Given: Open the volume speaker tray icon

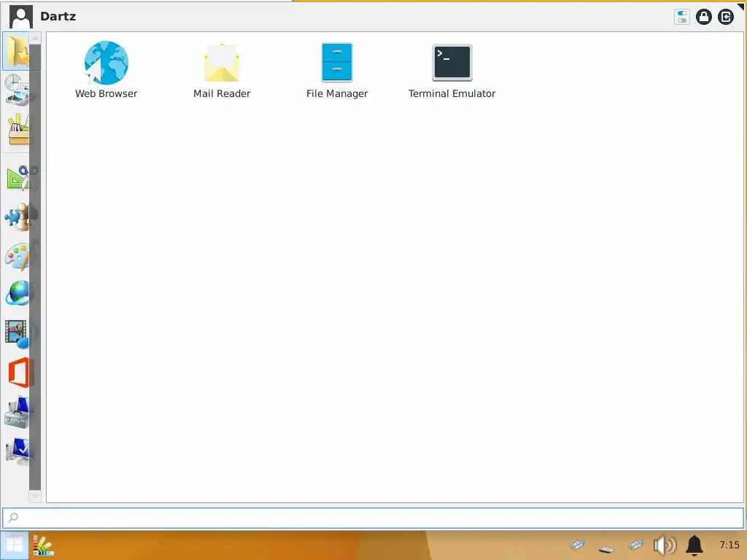Looking at the screenshot, I should click(665, 545).
